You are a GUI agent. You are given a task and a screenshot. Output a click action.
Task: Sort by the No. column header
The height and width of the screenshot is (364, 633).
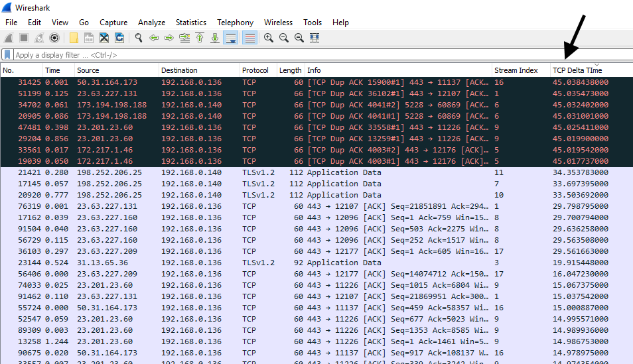click(x=21, y=70)
